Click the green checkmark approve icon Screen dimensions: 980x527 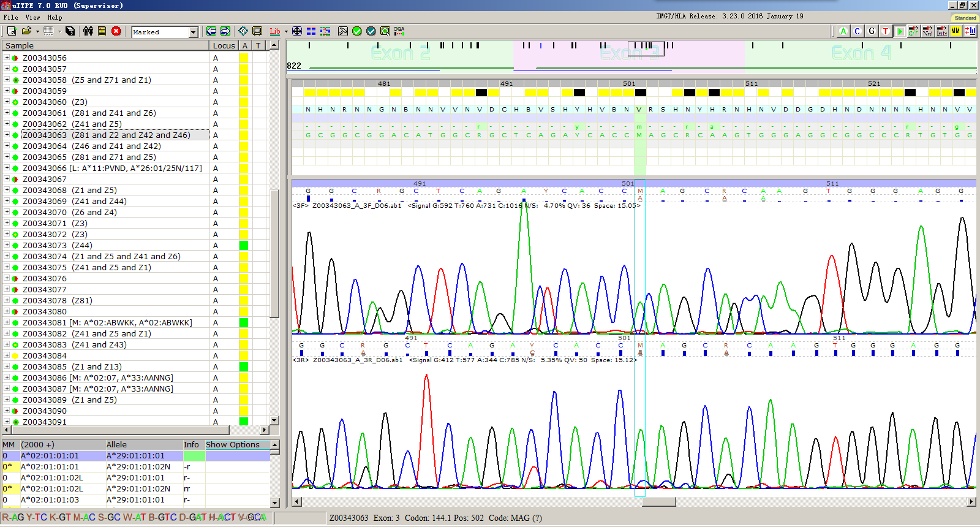(357, 31)
